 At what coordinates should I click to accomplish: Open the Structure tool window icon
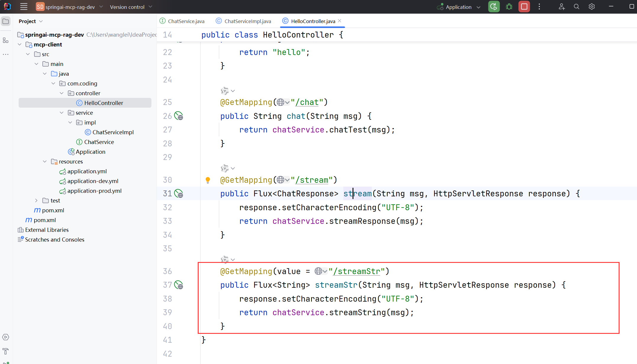point(6,41)
